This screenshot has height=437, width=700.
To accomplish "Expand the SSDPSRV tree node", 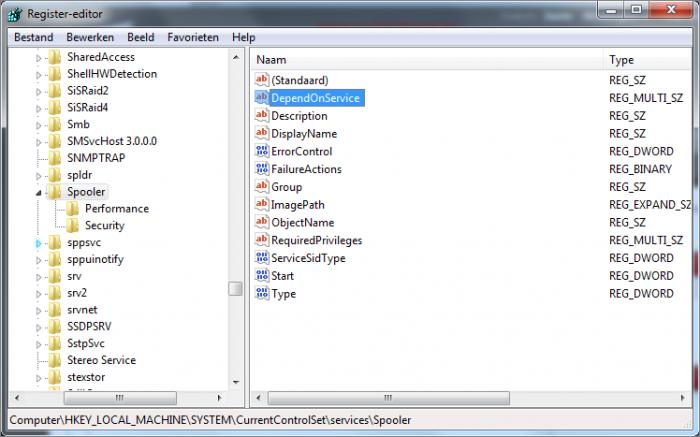I will pyautogui.click(x=38, y=328).
